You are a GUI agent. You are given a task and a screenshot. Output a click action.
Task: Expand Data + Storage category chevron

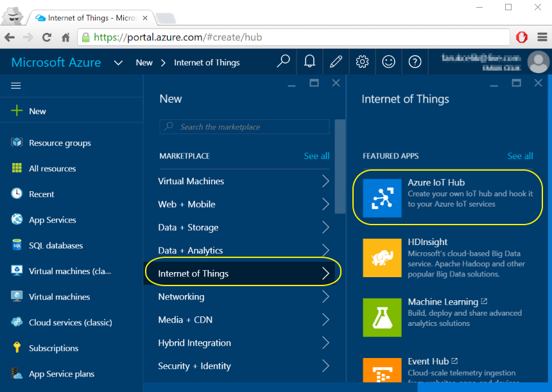tap(325, 227)
